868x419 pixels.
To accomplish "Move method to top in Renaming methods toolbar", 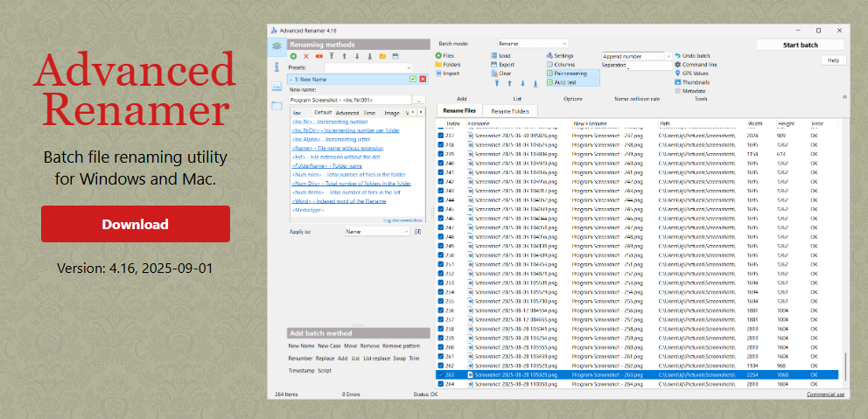I will click(x=332, y=56).
